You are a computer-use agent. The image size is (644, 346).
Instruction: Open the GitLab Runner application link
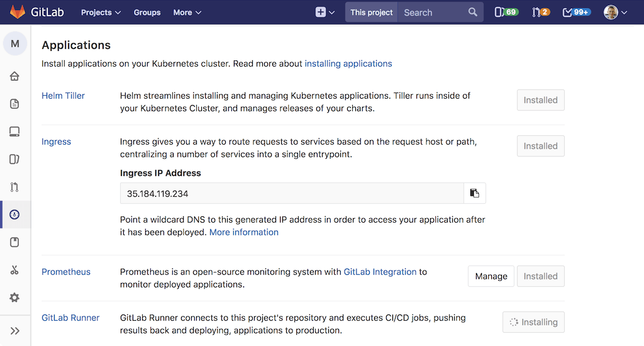[x=70, y=318]
